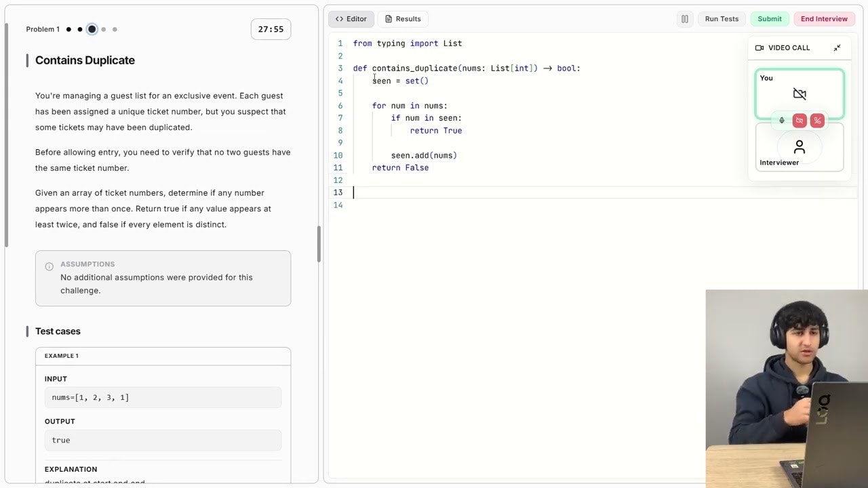This screenshot has width=868, height=488.
Task: Jump to the last gray step dot
Action: click(115, 29)
